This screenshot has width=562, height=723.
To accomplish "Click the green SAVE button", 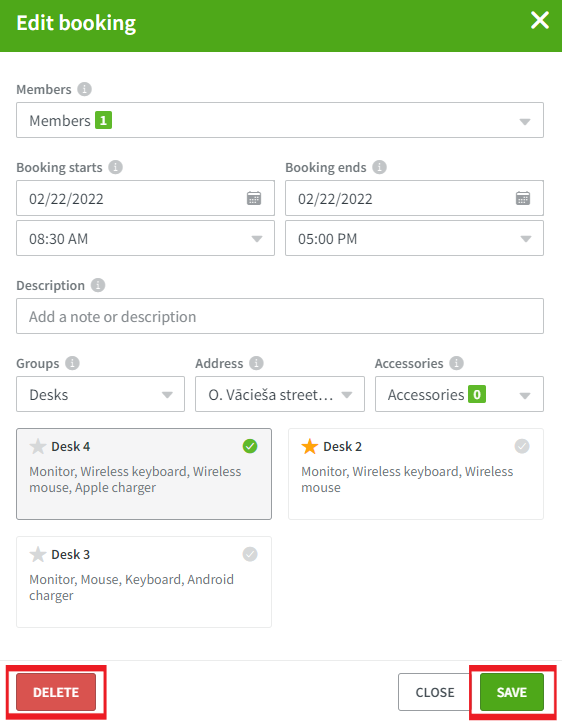I will [512, 692].
